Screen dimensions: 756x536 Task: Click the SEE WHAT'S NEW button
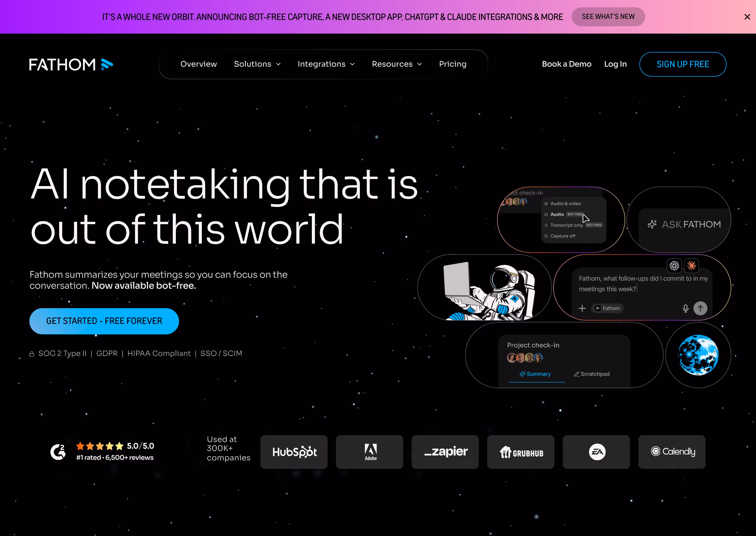(x=608, y=17)
